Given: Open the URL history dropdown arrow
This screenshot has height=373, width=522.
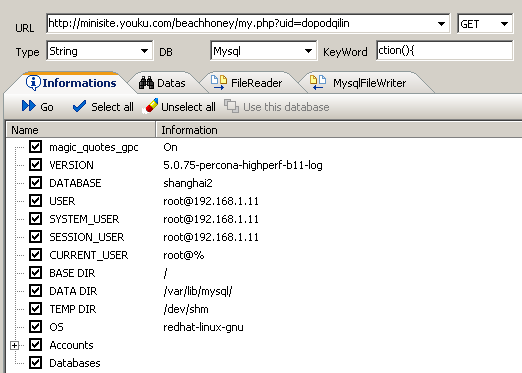Looking at the screenshot, I should coord(441,24).
